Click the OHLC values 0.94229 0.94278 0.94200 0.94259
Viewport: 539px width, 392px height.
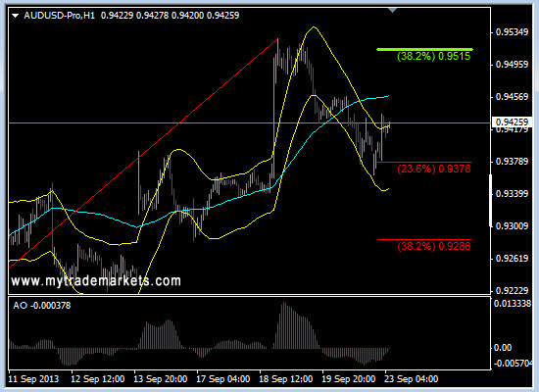click(170, 16)
